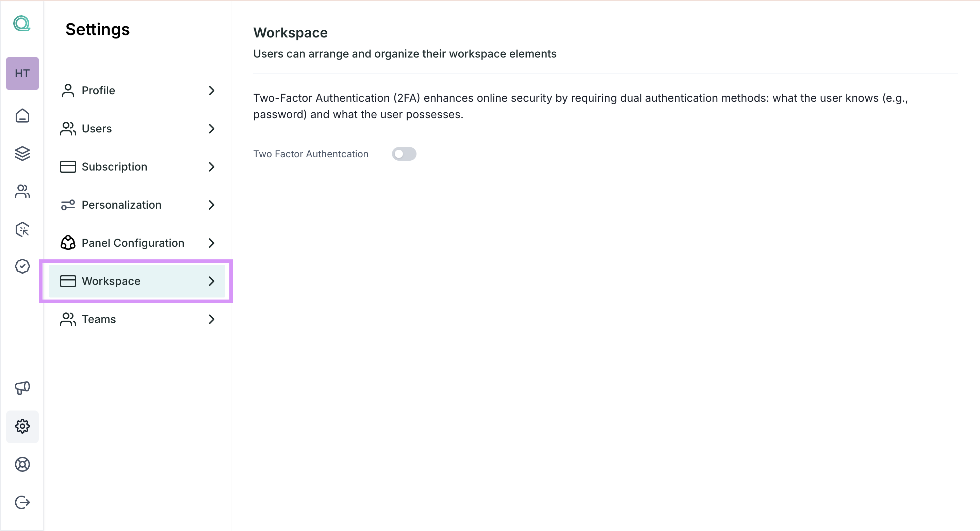Screen dimensions: 980x531
Task: Open the people icon in the left sidebar
Action: [22, 191]
